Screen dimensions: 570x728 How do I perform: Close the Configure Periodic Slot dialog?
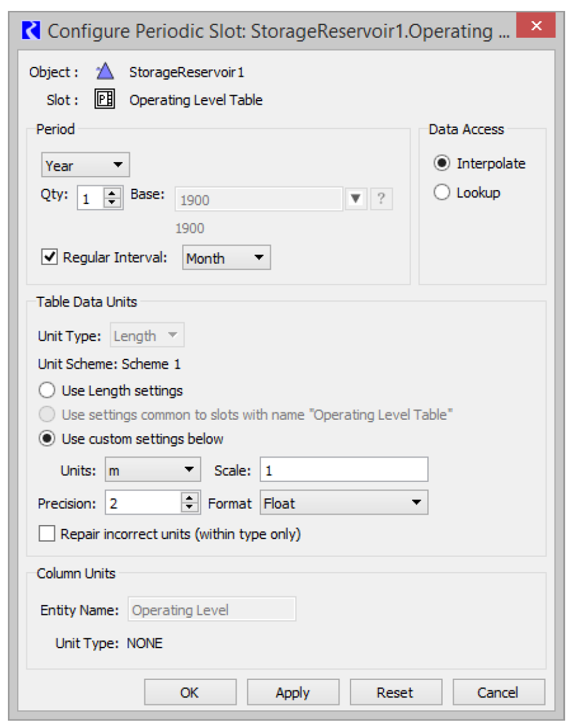(536, 26)
